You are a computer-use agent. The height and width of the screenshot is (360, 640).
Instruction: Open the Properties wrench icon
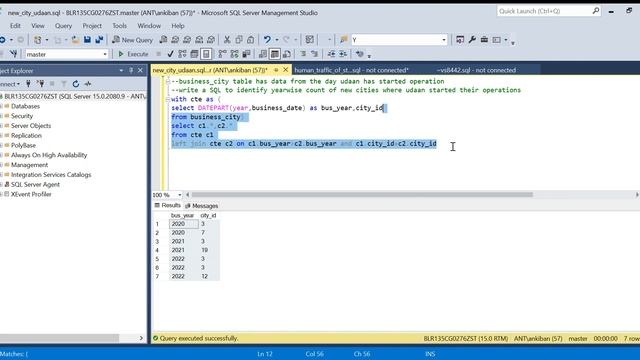coord(472,40)
